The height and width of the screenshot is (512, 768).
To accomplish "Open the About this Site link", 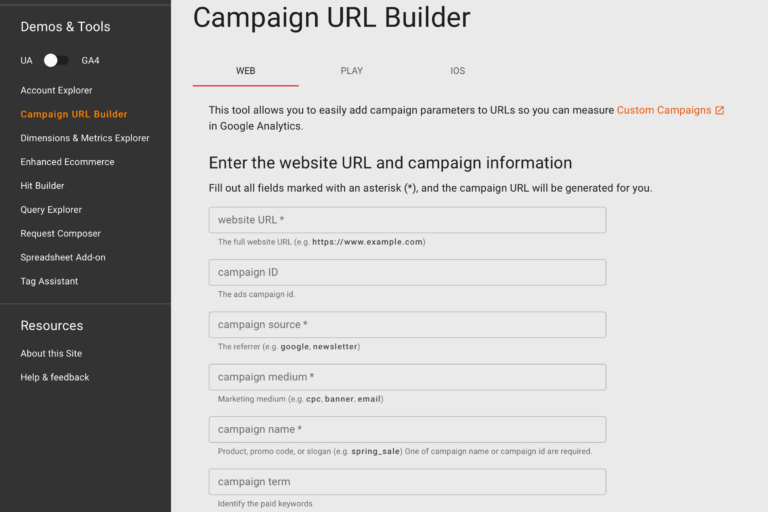I will (x=51, y=353).
